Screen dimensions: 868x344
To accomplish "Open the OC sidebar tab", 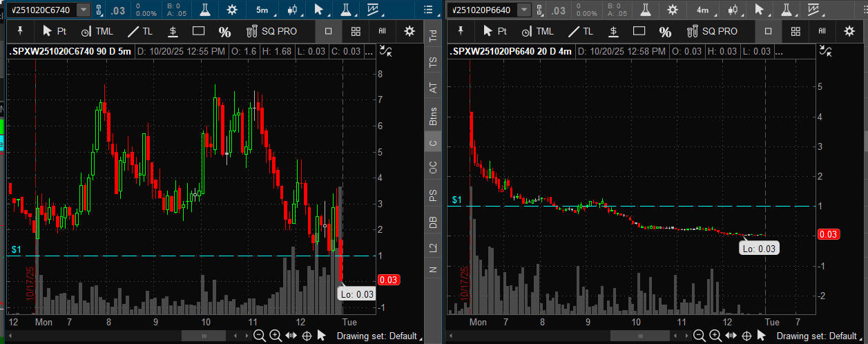I will [x=433, y=167].
